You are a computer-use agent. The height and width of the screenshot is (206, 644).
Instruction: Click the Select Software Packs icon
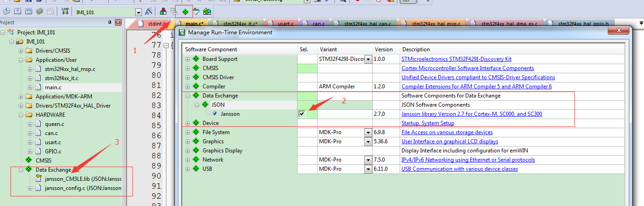pos(197,11)
